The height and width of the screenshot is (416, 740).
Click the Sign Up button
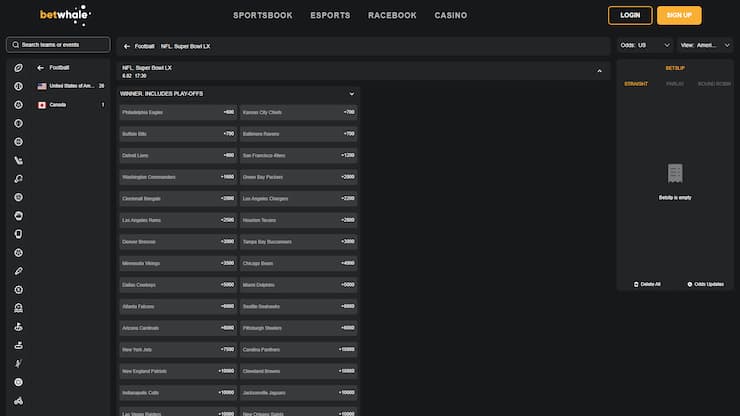tap(679, 15)
